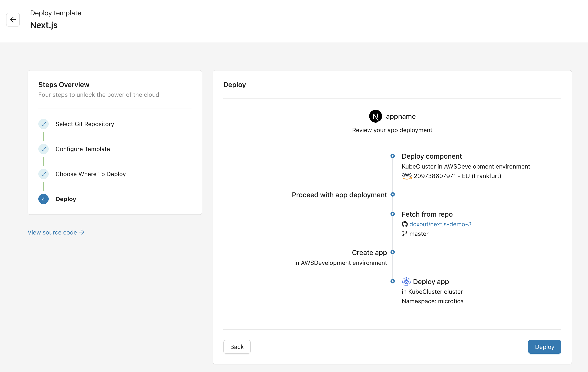588x372 pixels.
Task: Click the Deploy template header text
Action: tap(56, 13)
